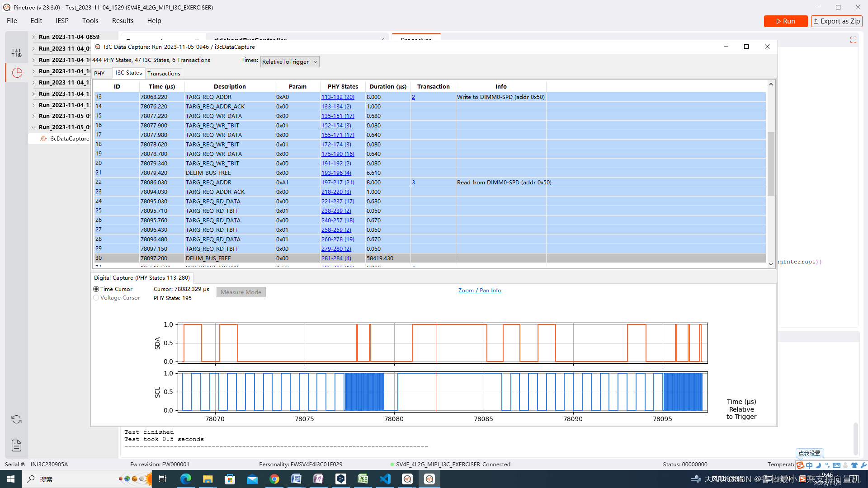Click PHY States link 113-132 in row 13
The image size is (868, 488).
click(x=337, y=97)
